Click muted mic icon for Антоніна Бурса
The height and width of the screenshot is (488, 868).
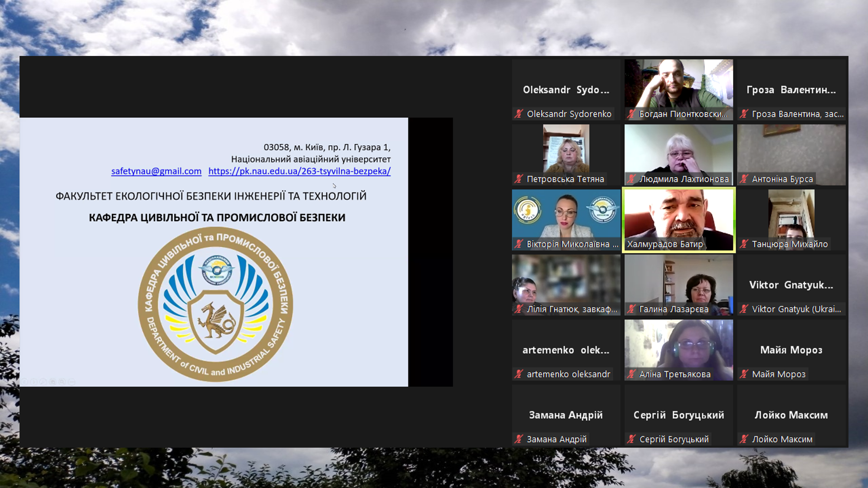click(744, 179)
